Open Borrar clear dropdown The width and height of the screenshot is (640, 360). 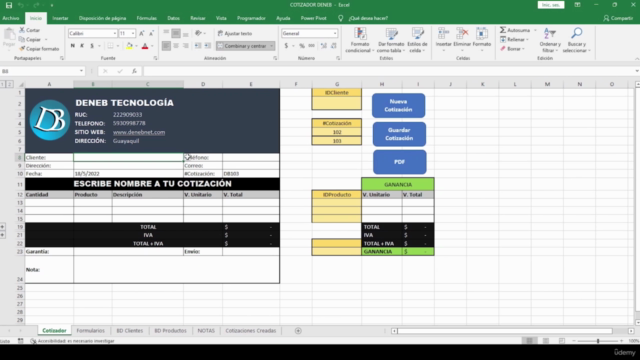[x=513, y=49]
